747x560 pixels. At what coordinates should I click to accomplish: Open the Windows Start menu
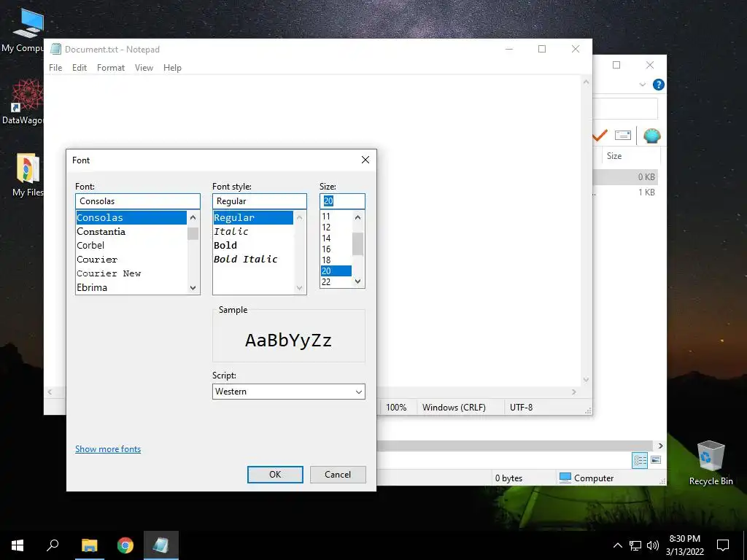[x=18, y=545]
